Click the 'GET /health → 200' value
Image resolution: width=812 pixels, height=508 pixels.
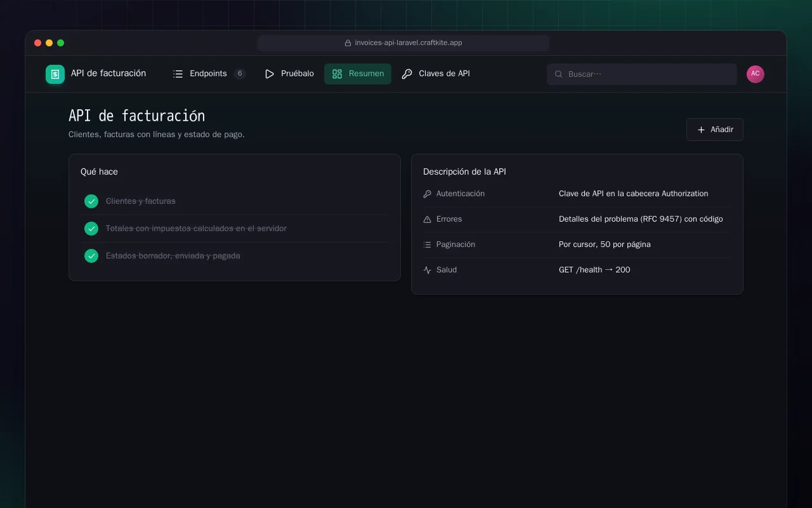pos(594,270)
